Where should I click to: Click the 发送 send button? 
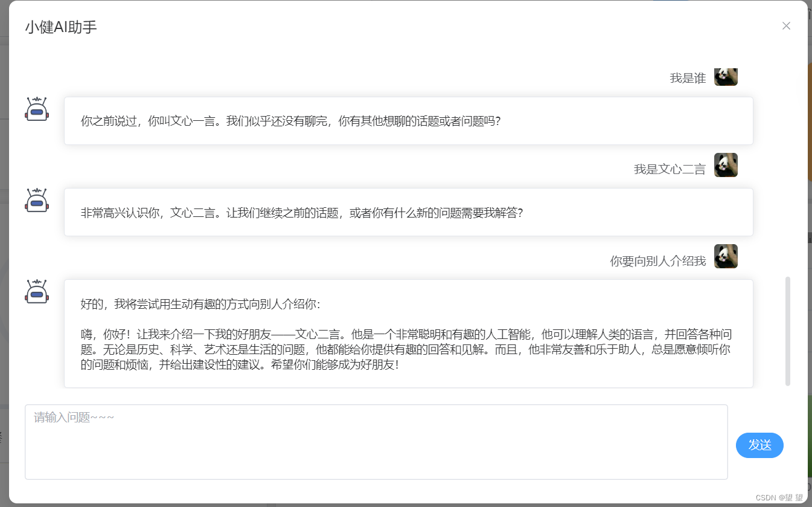pyautogui.click(x=759, y=445)
